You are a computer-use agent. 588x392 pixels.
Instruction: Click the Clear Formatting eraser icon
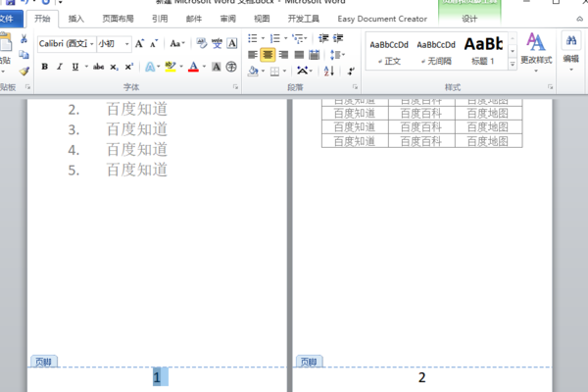(201, 43)
